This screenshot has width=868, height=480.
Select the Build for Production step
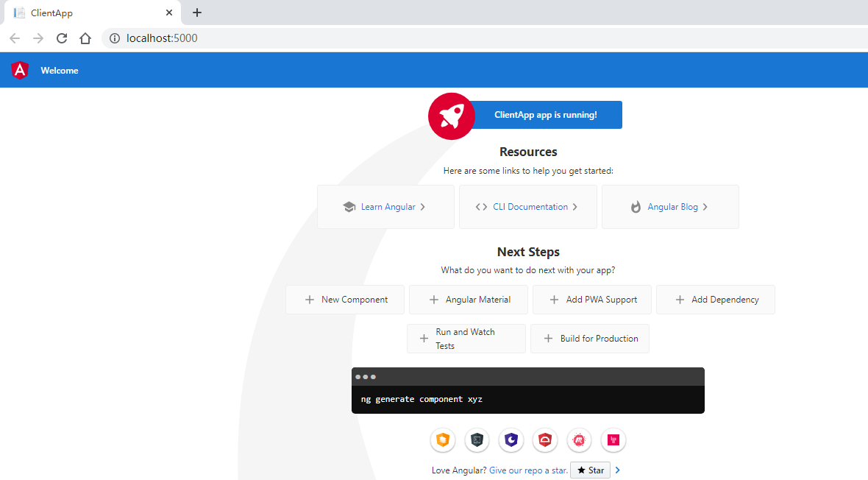tap(589, 339)
